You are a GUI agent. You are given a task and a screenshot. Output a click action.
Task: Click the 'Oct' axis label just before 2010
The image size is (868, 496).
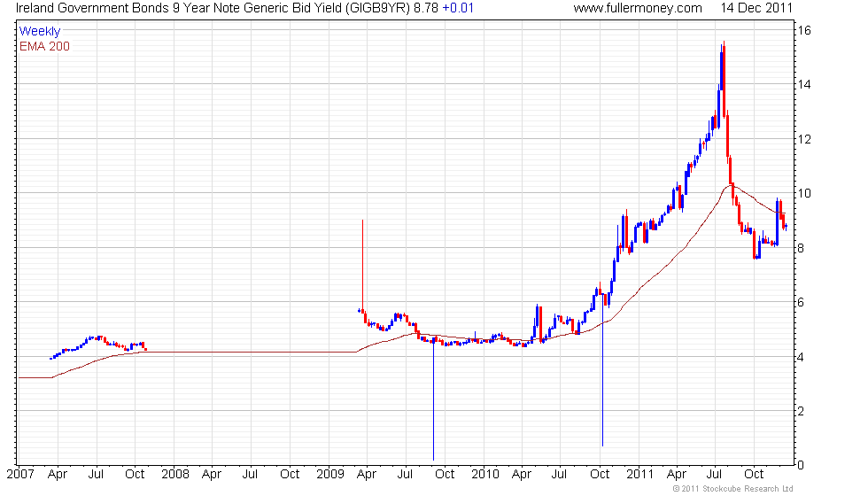pos(445,475)
